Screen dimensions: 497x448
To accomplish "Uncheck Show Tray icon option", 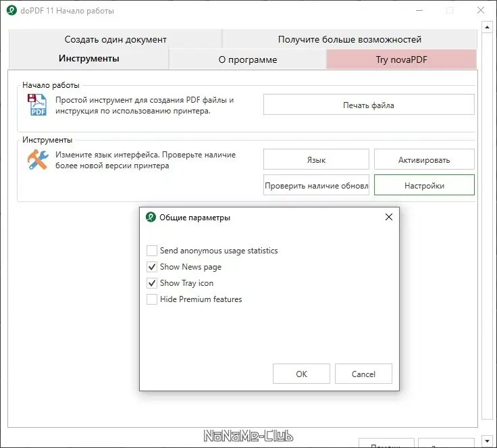I will click(152, 283).
